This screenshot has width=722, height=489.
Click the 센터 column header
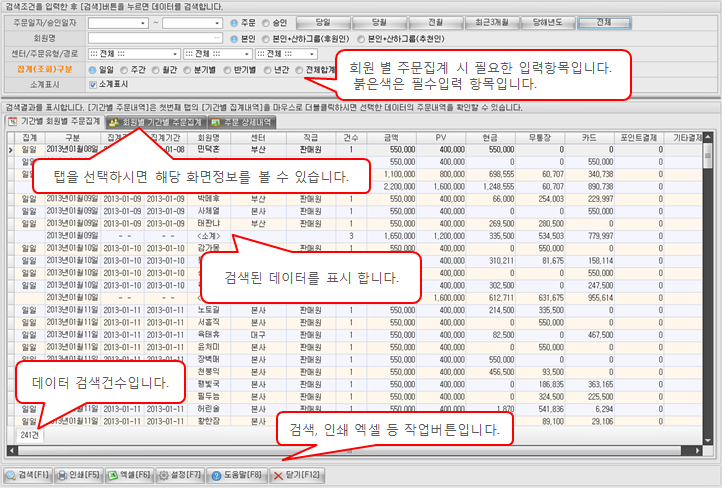tap(258, 138)
